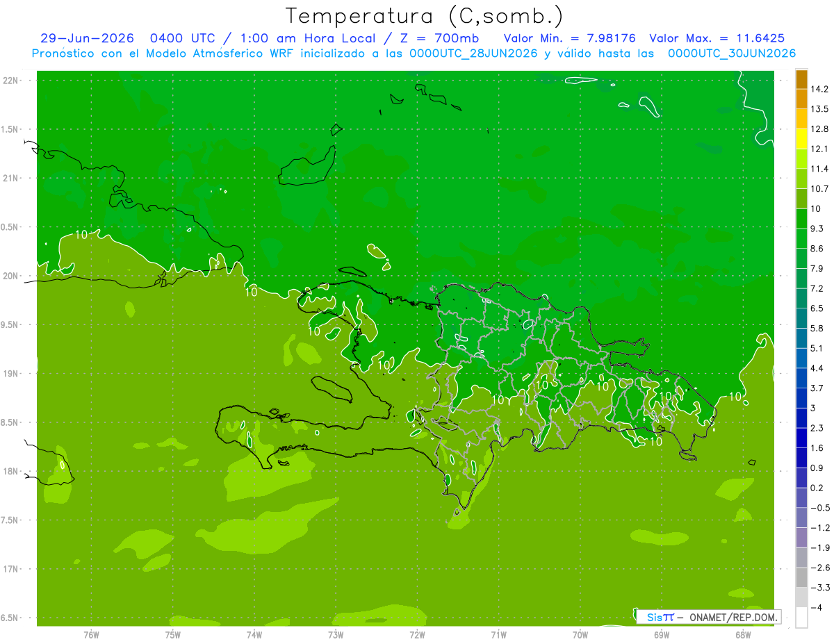Click the '17N' latitude axis label
The height and width of the screenshot is (644, 834).
coord(11,569)
